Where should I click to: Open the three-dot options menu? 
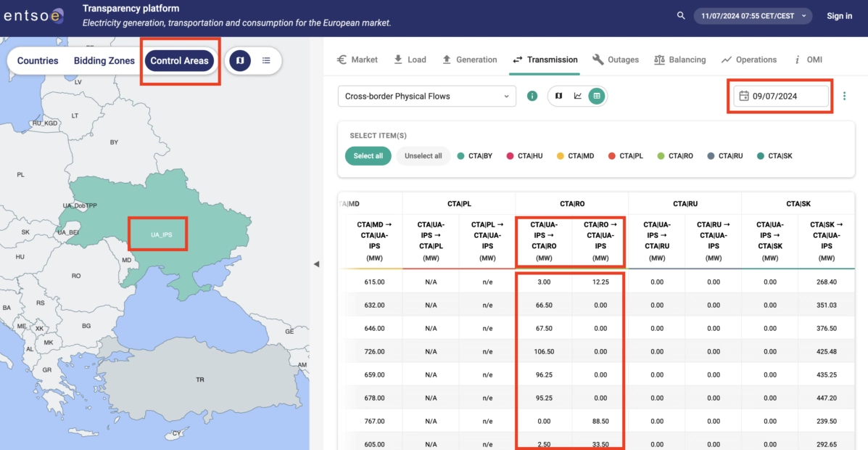[x=844, y=96]
